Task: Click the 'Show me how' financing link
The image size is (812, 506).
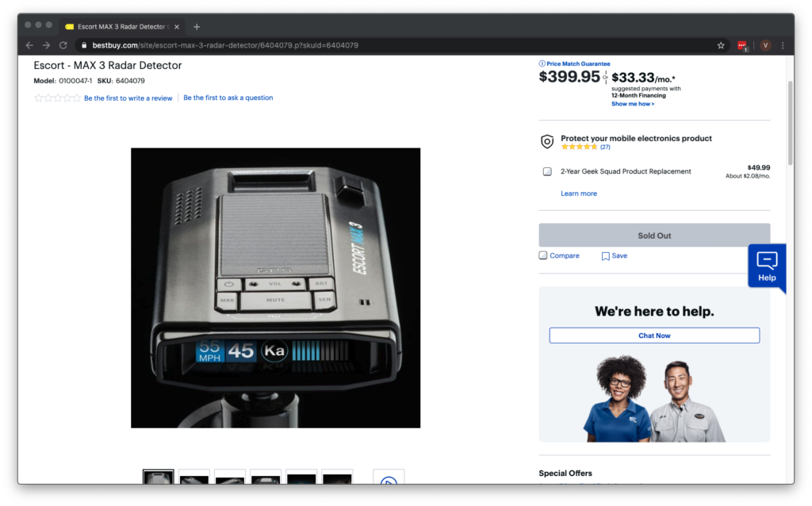Action: coord(632,104)
